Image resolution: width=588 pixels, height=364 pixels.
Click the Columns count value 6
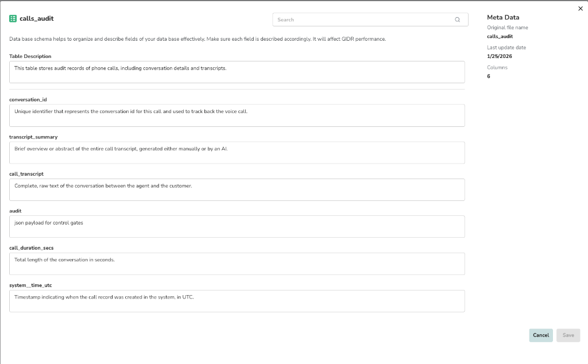tap(488, 76)
